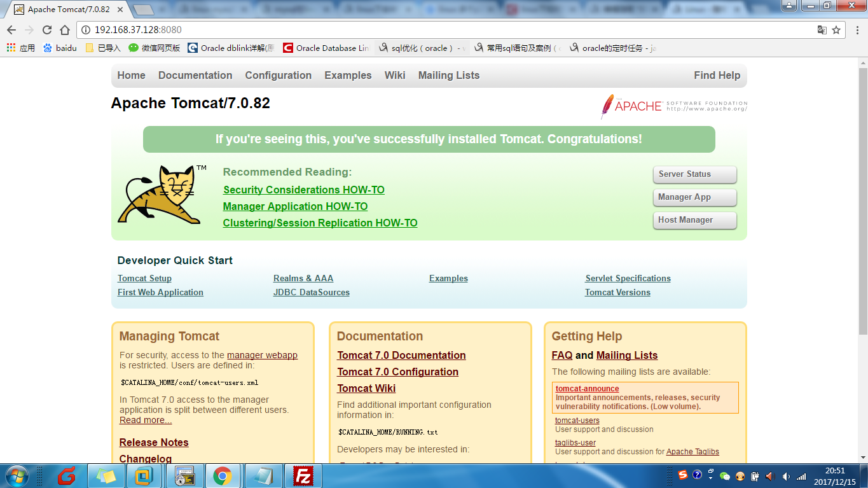868x488 pixels.
Task: Reload the page with the refresh icon
Action: [x=47, y=30]
